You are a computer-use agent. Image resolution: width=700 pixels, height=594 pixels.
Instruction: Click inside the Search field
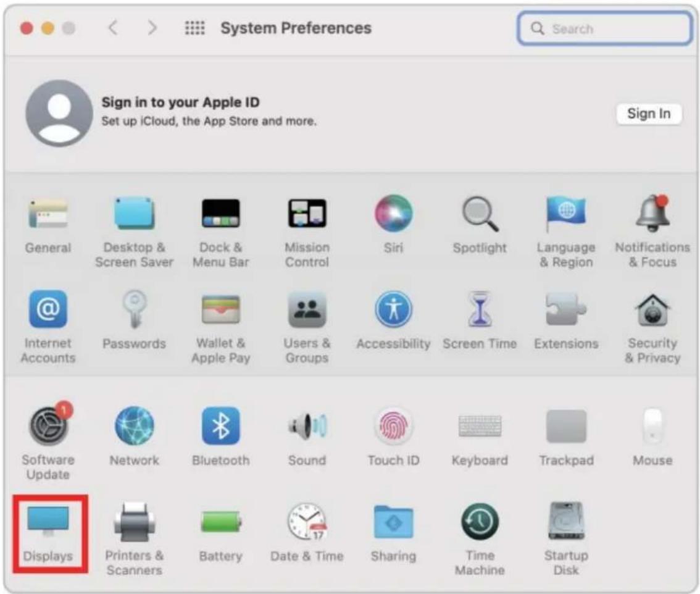tap(604, 28)
